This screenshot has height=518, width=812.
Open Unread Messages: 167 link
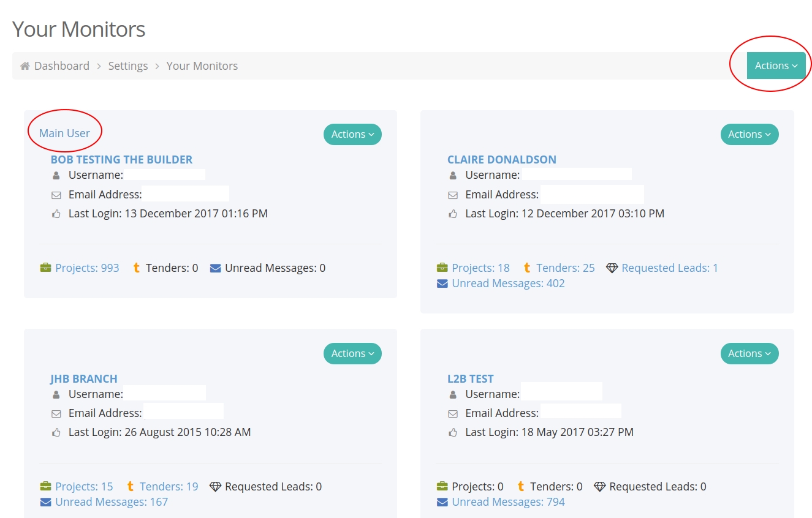coord(112,501)
